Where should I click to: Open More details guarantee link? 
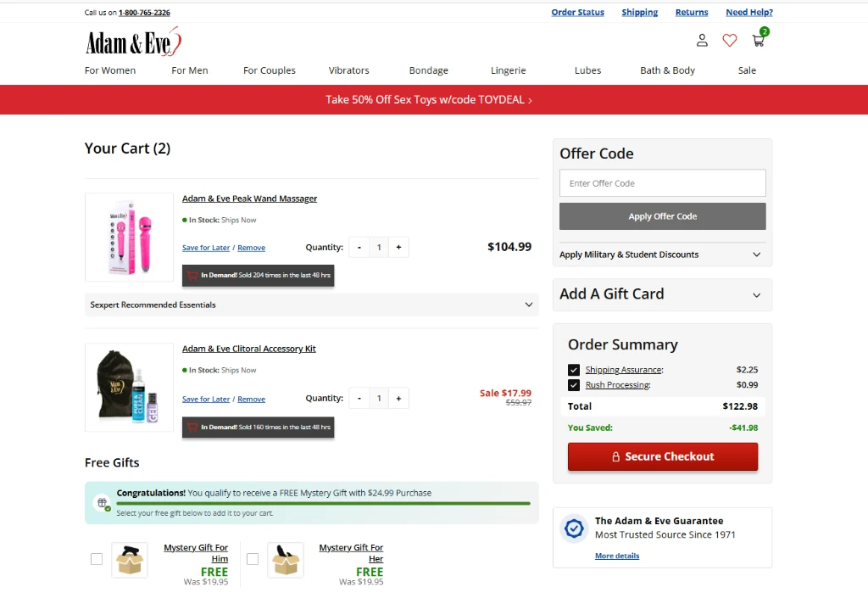[617, 556]
